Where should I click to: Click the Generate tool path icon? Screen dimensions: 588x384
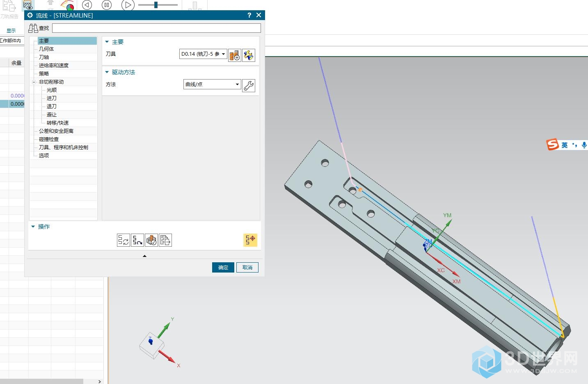pyautogui.click(x=124, y=240)
